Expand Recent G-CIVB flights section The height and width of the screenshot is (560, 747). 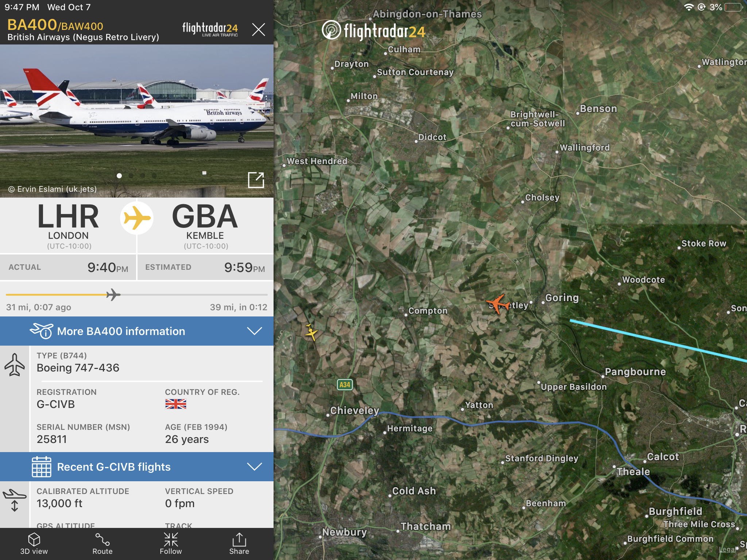click(x=137, y=467)
